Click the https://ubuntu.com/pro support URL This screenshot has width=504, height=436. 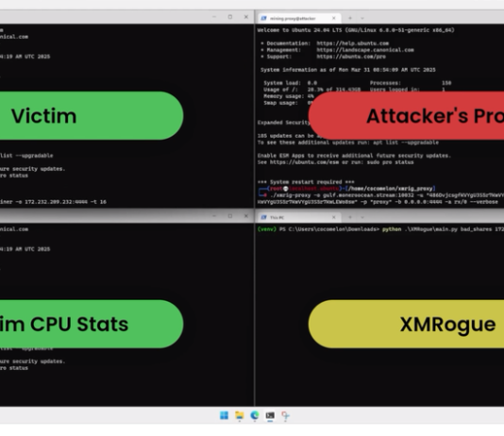tap(351, 57)
